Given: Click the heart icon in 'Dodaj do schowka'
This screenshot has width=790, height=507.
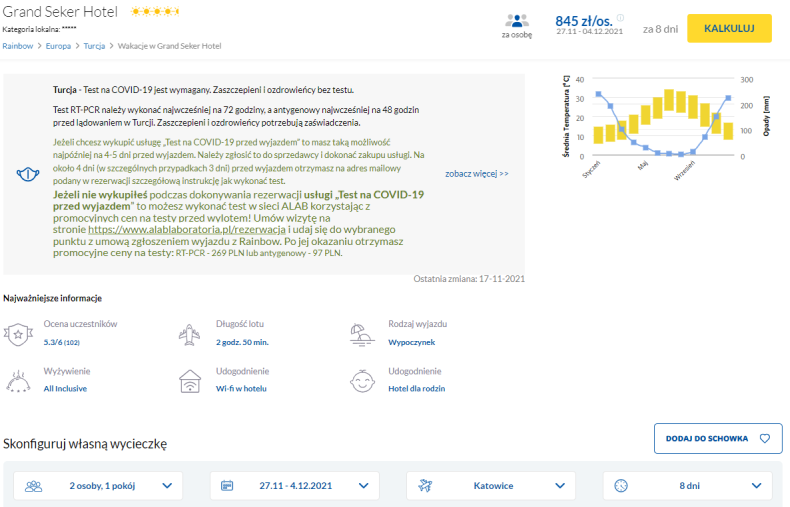Looking at the screenshot, I should coord(765,438).
